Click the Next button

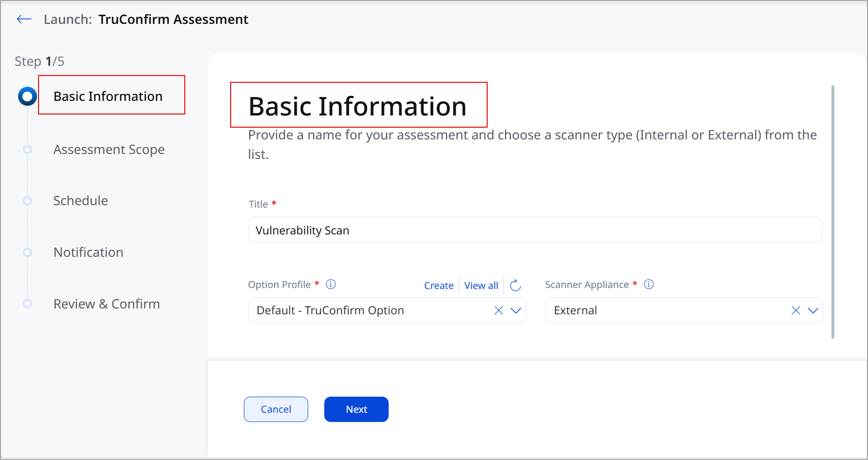pos(356,409)
